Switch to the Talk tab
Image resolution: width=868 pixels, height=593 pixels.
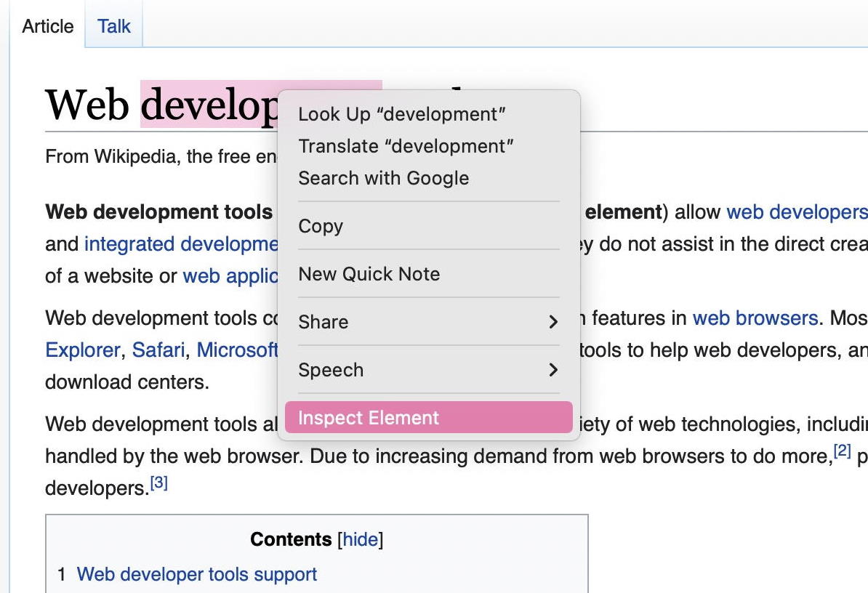tap(114, 26)
